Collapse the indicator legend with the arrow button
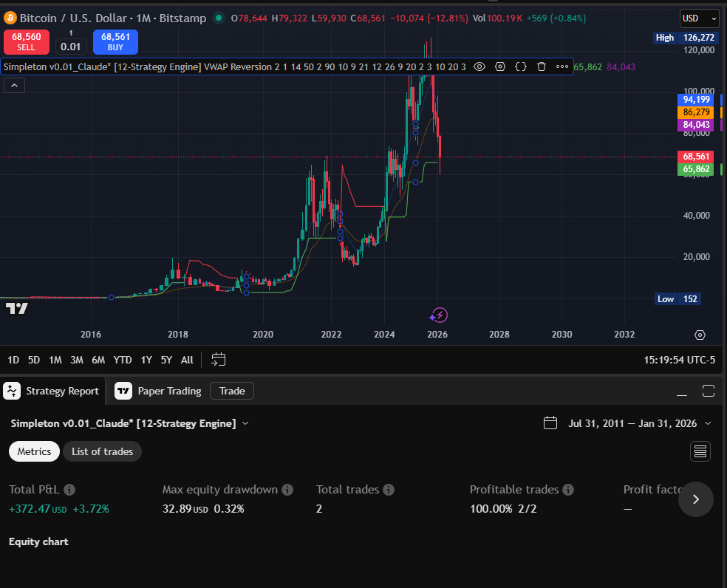Screen dimensions: 727x588 (x=14, y=85)
